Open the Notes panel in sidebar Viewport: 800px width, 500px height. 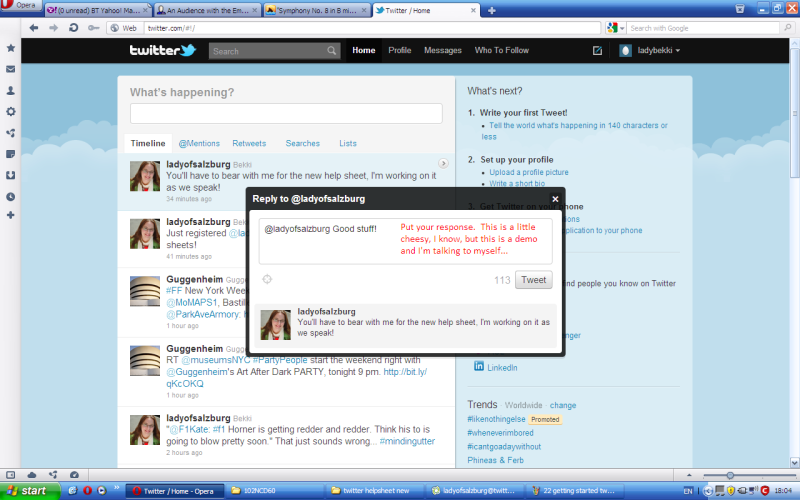[10, 154]
